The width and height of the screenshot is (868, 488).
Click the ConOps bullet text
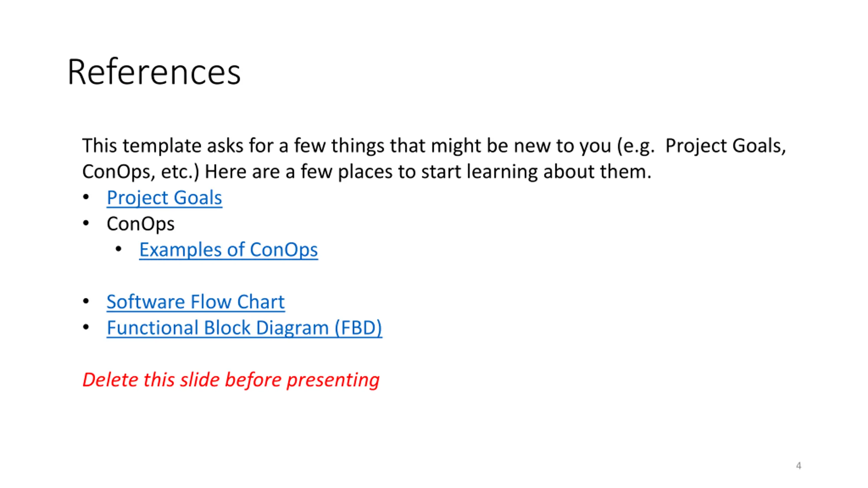pyautogui.click(x=140, y=224)
